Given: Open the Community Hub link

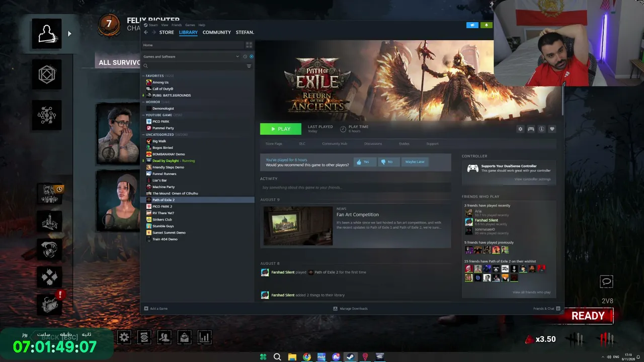Looking at the screenshot, I should tap(335, 144).
